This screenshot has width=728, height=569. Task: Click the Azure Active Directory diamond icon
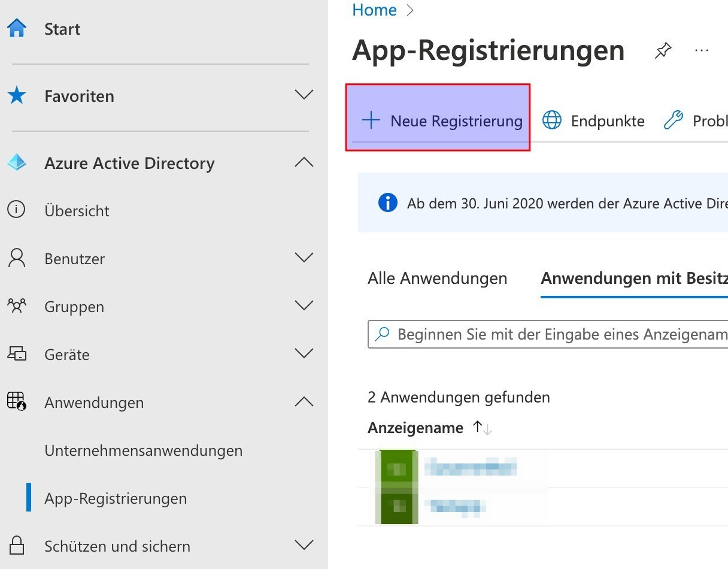click(x=17, y=163)
